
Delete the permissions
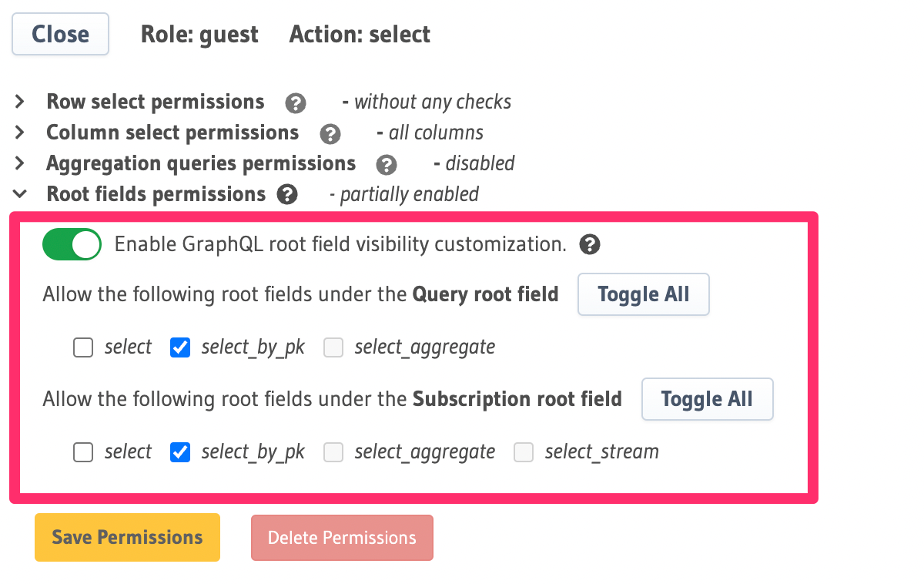coord(342,537)
